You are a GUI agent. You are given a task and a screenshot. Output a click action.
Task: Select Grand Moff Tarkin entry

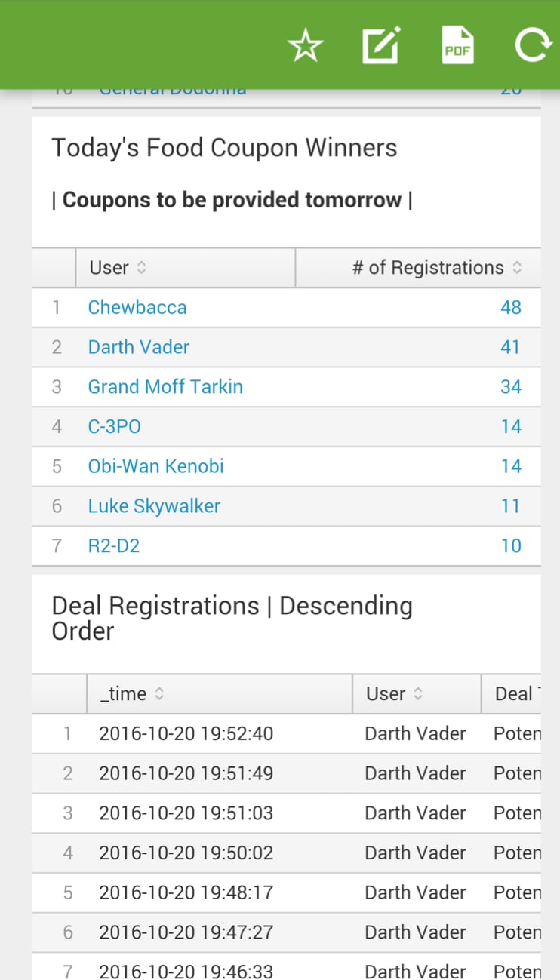[165, 387]
